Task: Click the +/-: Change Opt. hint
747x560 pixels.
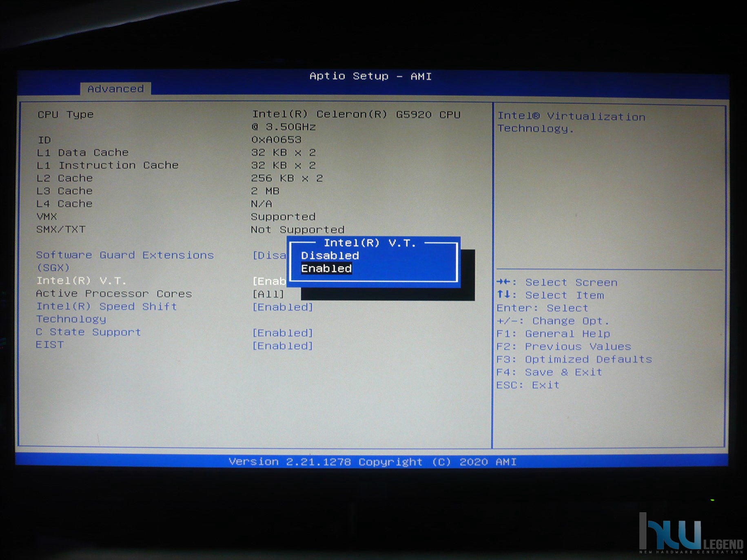Action: coord(553,321)
